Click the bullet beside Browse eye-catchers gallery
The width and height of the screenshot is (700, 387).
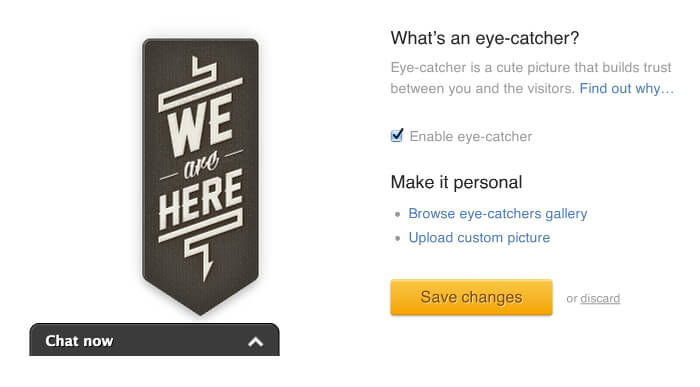(x=397, y=214)
